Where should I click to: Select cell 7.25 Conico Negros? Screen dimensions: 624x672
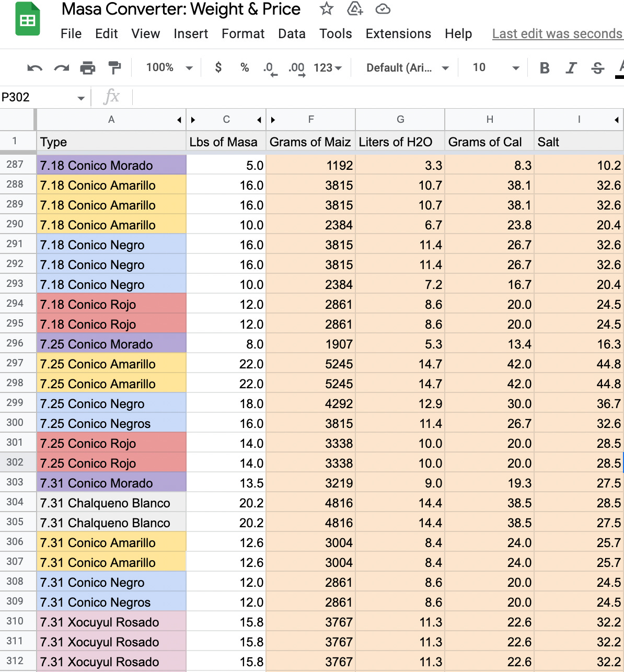point(111,423)
